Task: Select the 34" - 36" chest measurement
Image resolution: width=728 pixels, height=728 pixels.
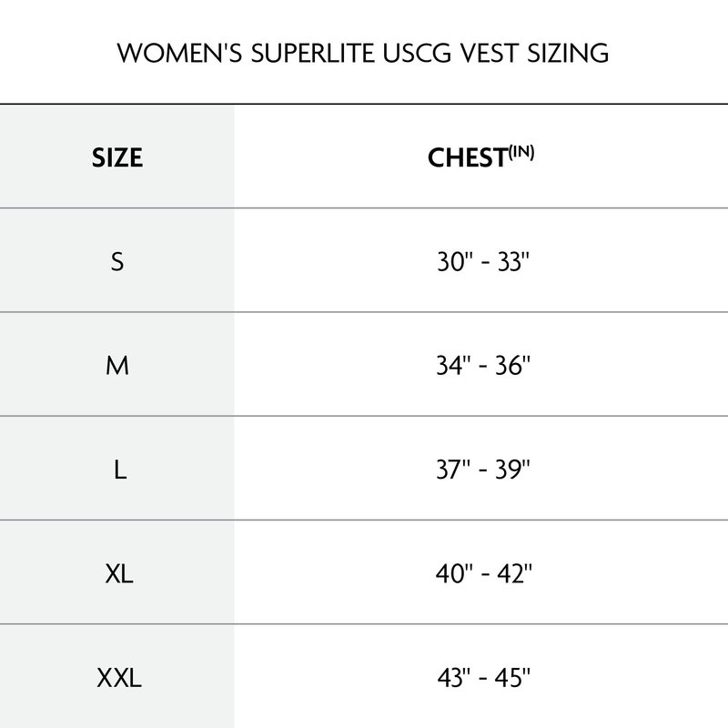Action: click(483, 366)
